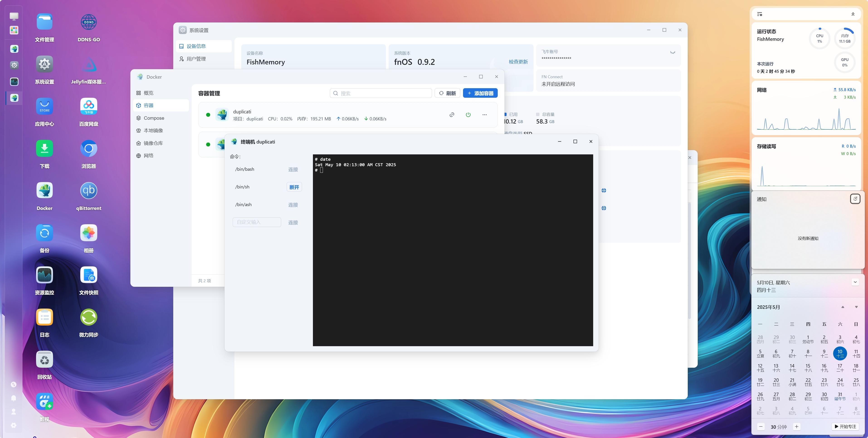Click 检查更新 link

(518, 62)
